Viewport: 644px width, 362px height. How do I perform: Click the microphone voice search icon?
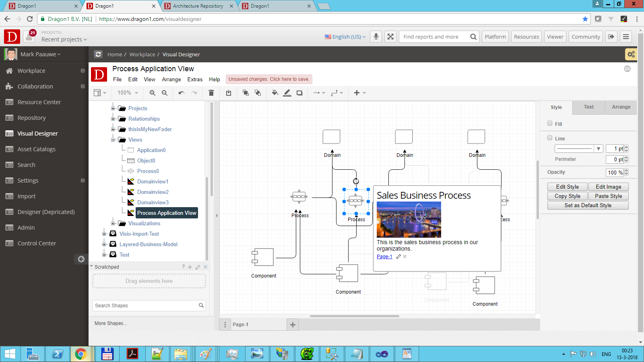point(376,37)
